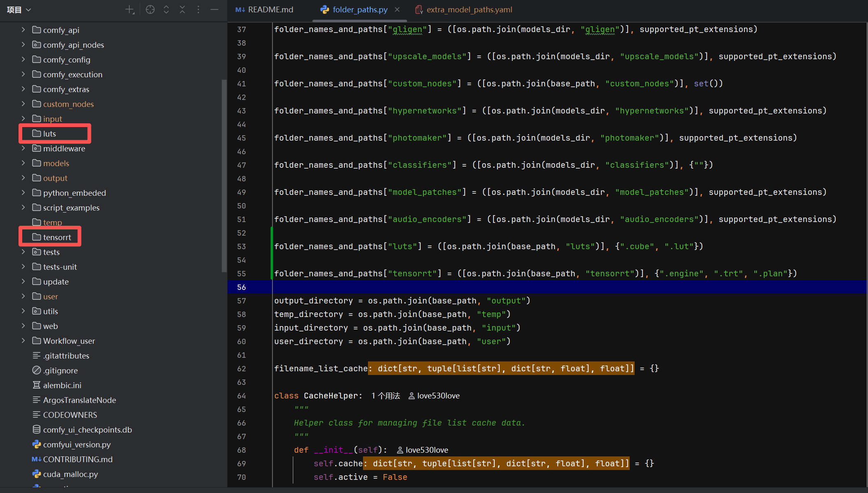Expand the Workflow_user folder
The width and height of the screenshot is (868, 493).
[23, 341]
